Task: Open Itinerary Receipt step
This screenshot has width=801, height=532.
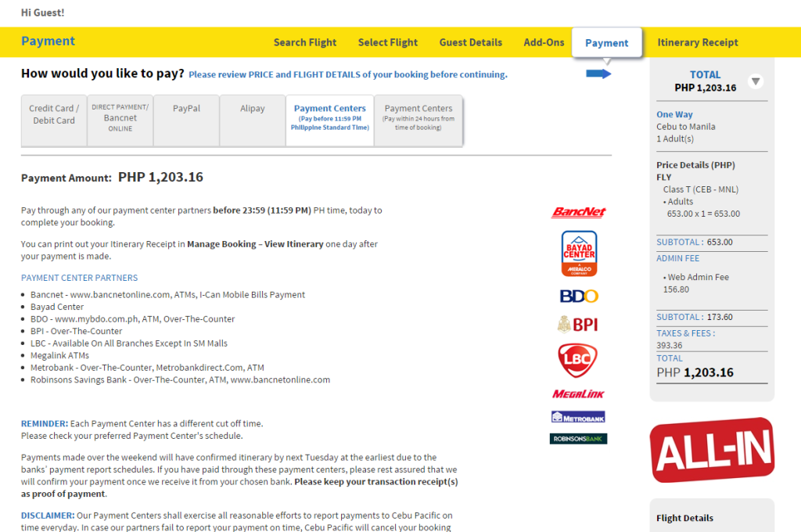Action: [697, 42]
